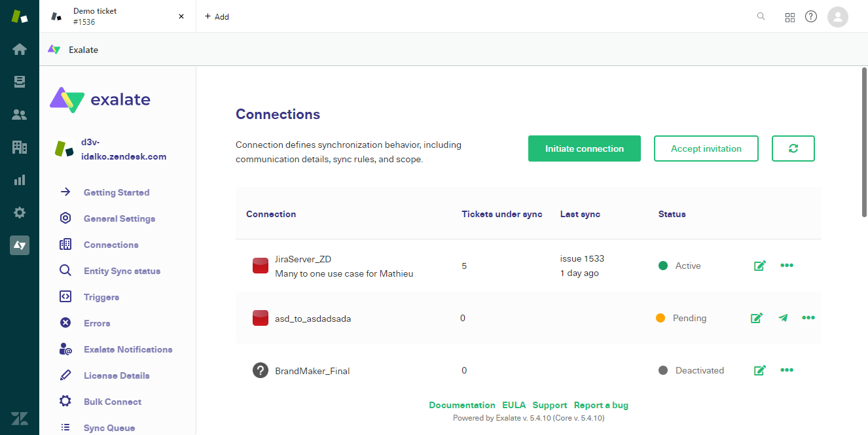Open Zendesk Home icon in sidebar

[20, 49]
